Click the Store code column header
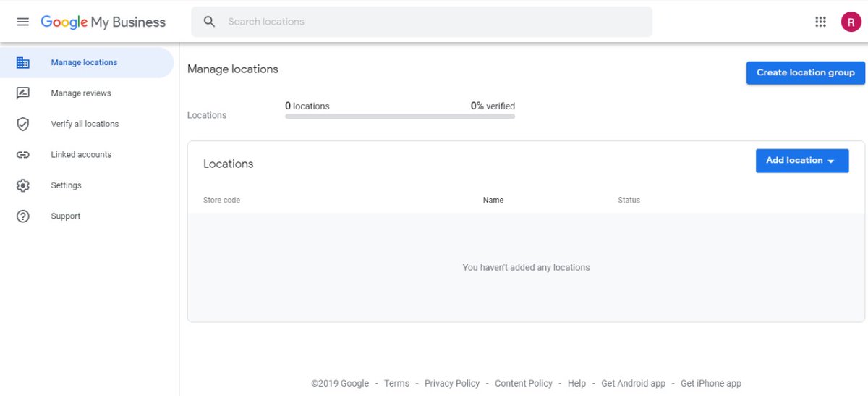Viewport: 868px width, 396px height. click(221, 201)
